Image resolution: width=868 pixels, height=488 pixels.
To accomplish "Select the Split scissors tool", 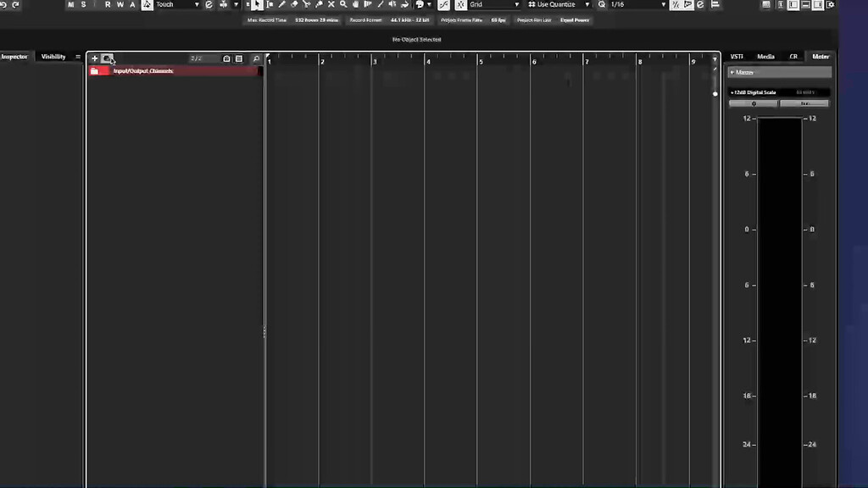I will (x=306, y=4).
